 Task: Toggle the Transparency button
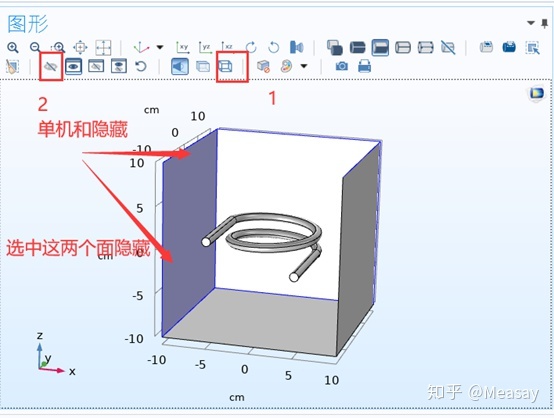tap(203, 66)
